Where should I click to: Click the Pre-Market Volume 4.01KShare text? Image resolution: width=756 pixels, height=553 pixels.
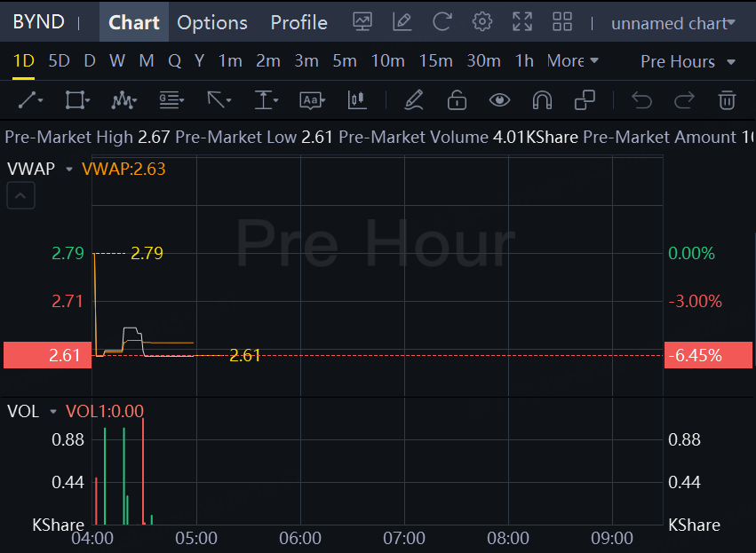pos(458,138)
